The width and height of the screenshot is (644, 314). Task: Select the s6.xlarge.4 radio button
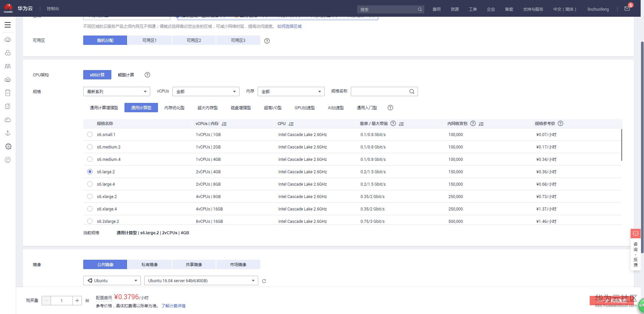tap(90, 209)
